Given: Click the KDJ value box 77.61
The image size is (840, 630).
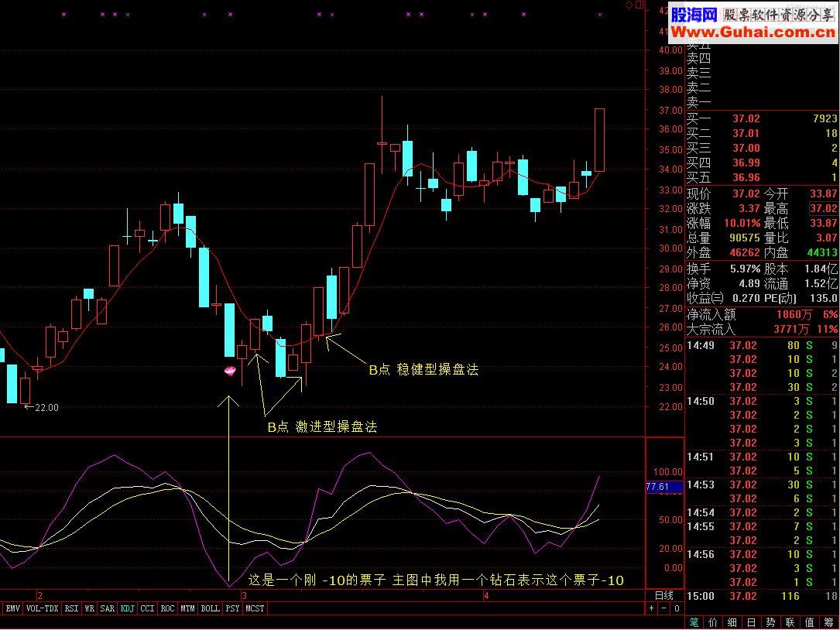Looking at the screenshot, I should point(664,487).
